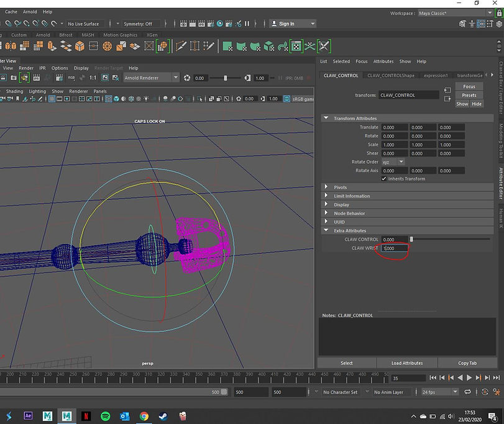Toggle loop playback icon
The height and width of the screenshot is (424, 504).
(467, 392)
